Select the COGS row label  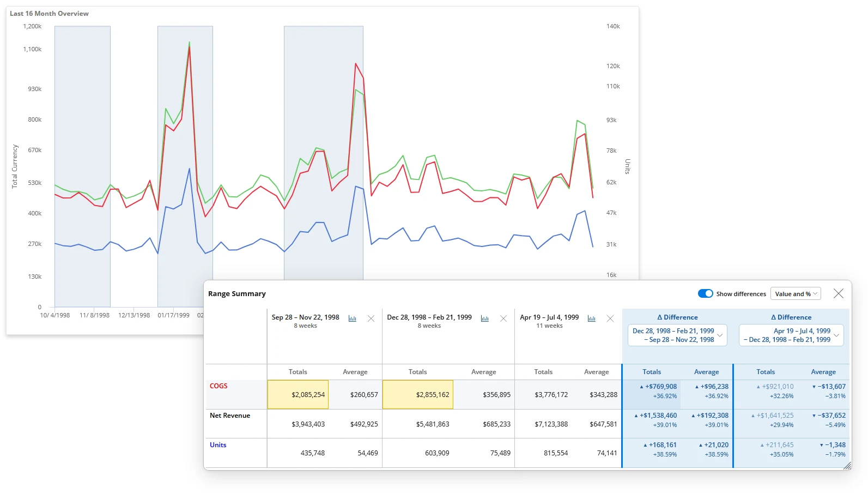pyautogui.click(x=218, y=386)
